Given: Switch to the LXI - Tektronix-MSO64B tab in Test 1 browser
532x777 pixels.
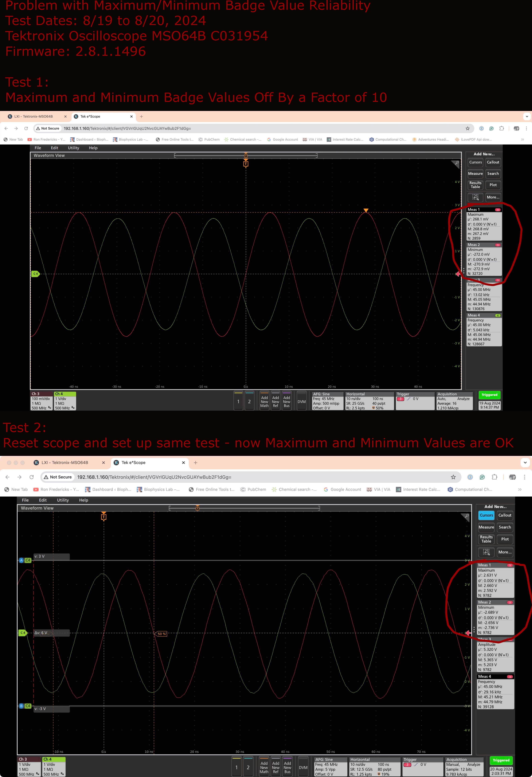Looking at the screenshot, I should click(x=33, y=116).
